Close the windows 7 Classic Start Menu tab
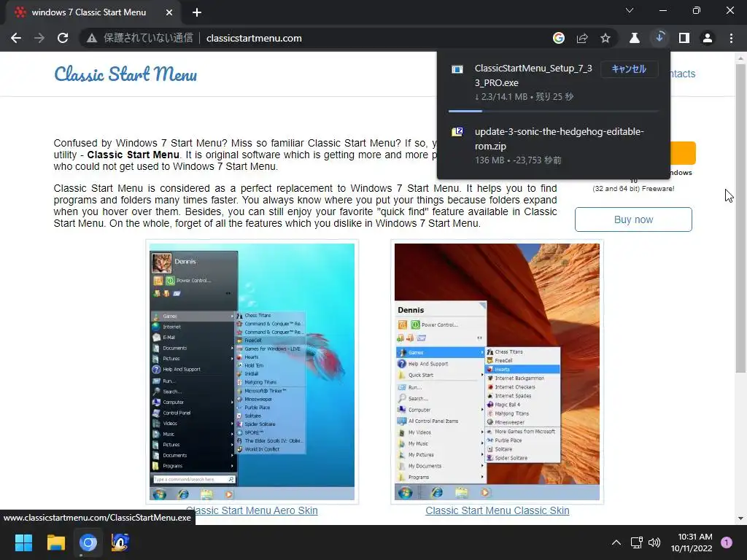 [169, 12]
